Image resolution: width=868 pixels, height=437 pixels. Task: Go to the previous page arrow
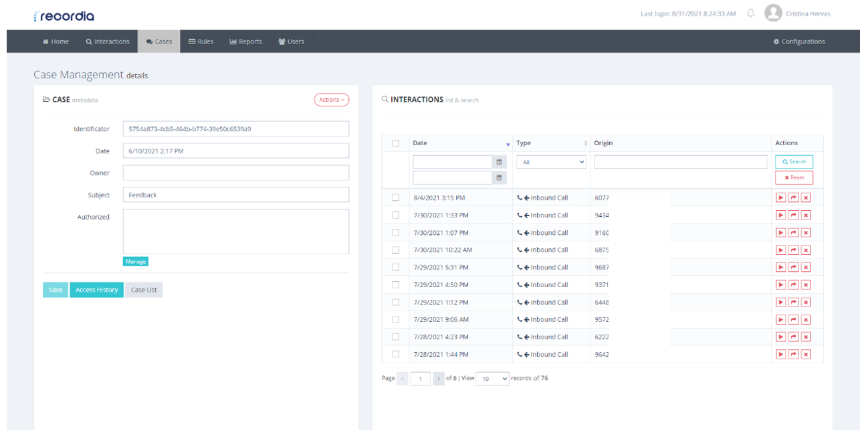pos(403,379)
